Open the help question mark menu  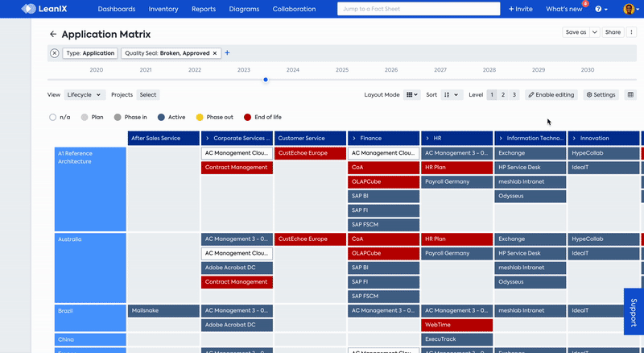point(601,9)
